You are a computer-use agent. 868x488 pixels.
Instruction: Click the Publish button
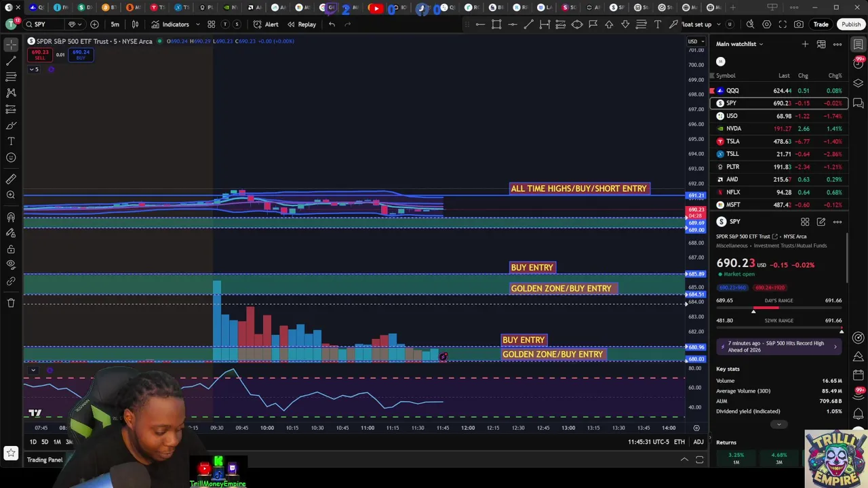(x=851, y=24)
